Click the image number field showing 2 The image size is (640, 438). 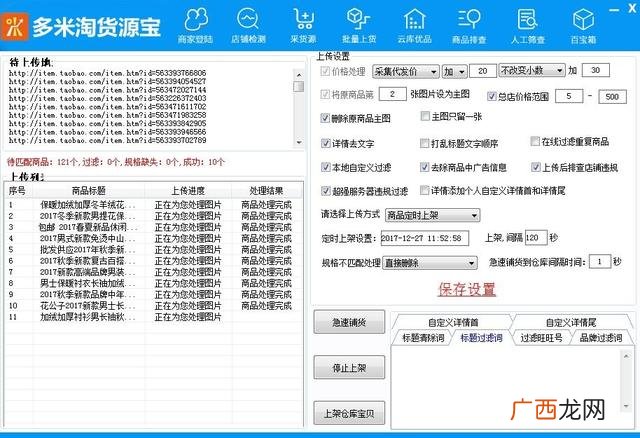click(x=392, y=94)
